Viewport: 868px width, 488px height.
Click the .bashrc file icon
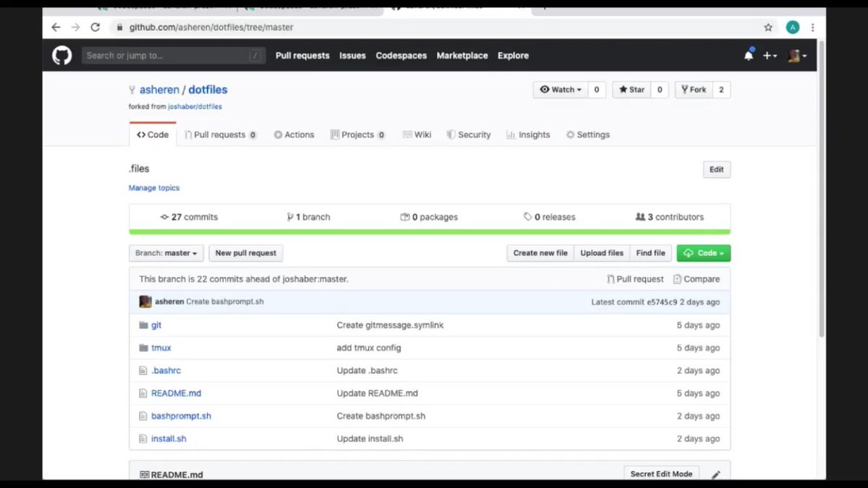143,371
